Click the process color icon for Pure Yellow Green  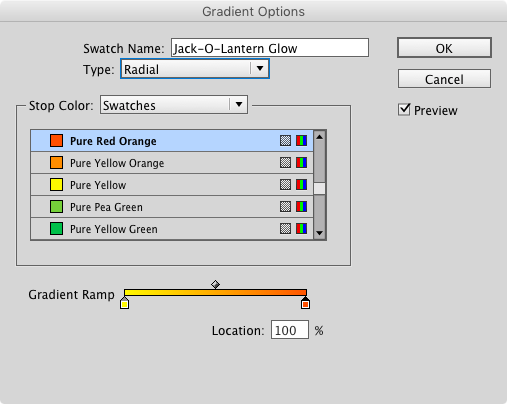(x=285, y=229)
